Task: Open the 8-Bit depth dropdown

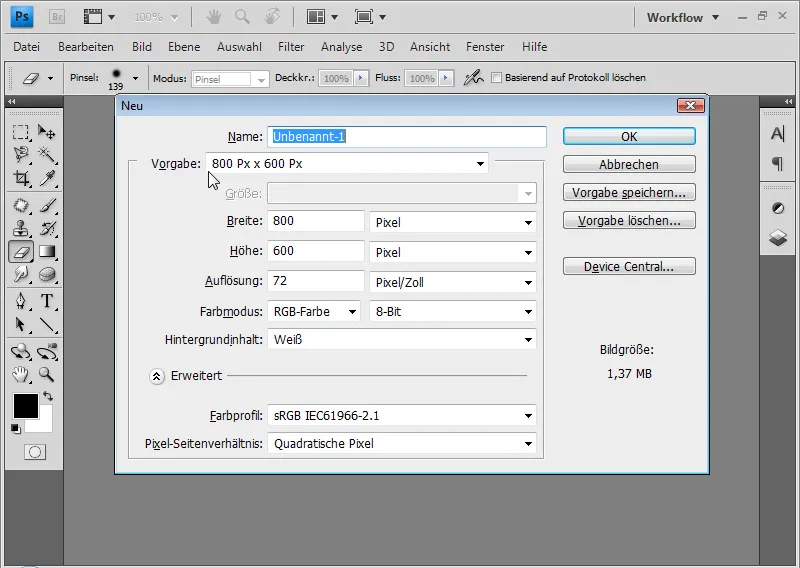Action: (453, 311)
